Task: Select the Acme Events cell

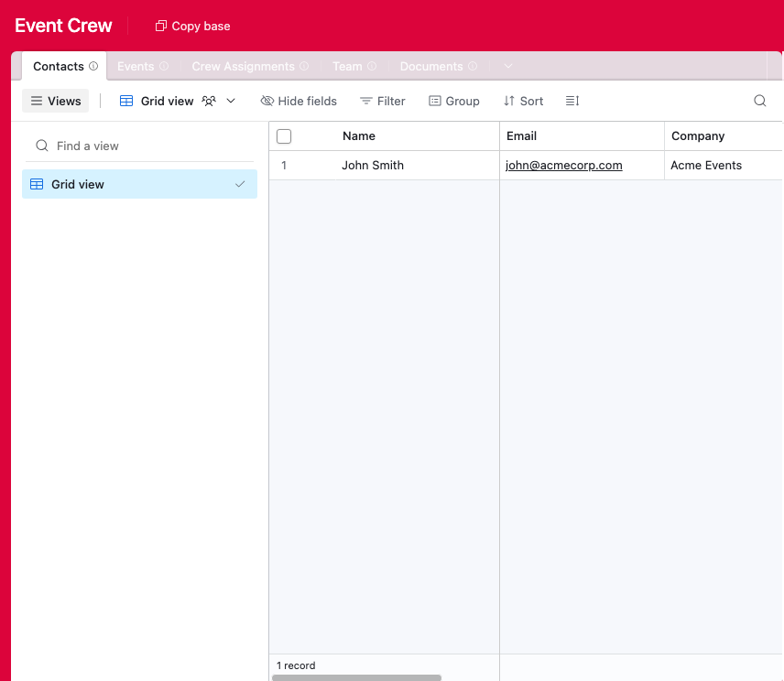Action: pos(724,166)
